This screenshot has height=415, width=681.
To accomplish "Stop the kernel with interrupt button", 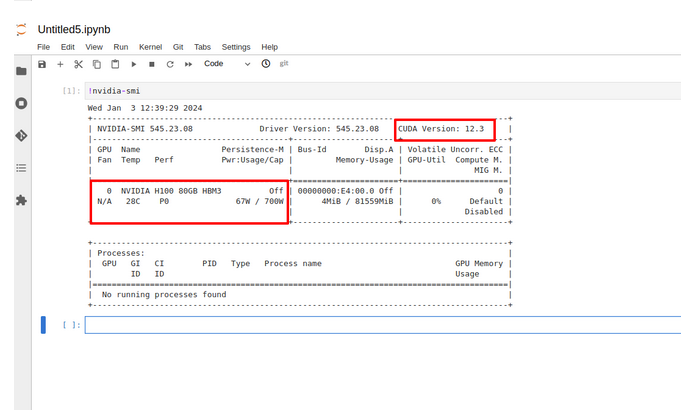I will click(x=152, y=64).
